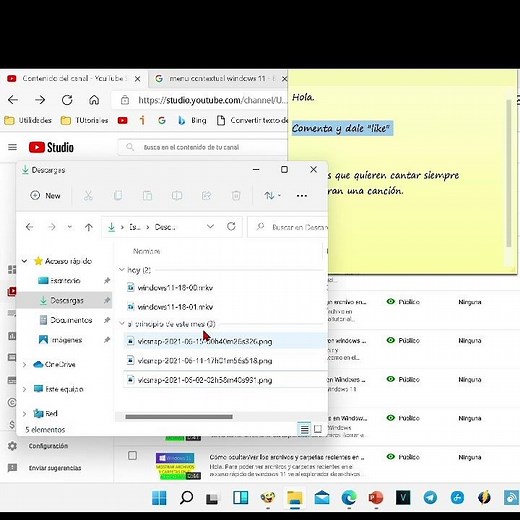Open the Utilidades bookmarks folder
520x520 pixels.
pos(28,120)
